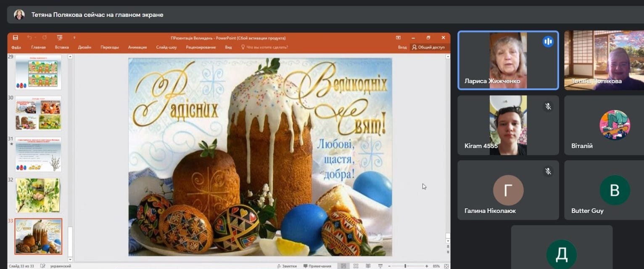Launch Slide Show icon in status bar

tap(380, 266)
